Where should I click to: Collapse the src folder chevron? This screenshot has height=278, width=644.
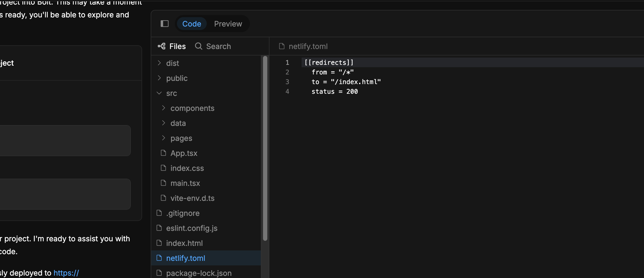[159, 93]
